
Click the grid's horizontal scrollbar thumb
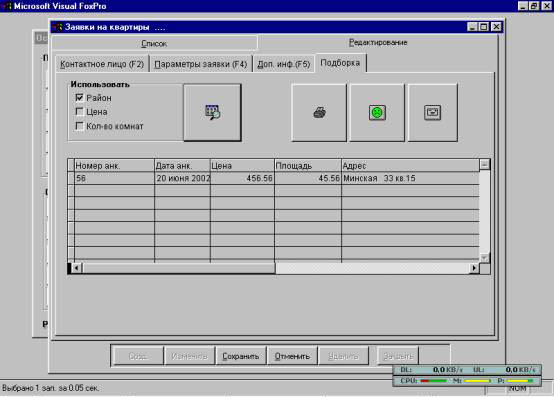(179, 268)
